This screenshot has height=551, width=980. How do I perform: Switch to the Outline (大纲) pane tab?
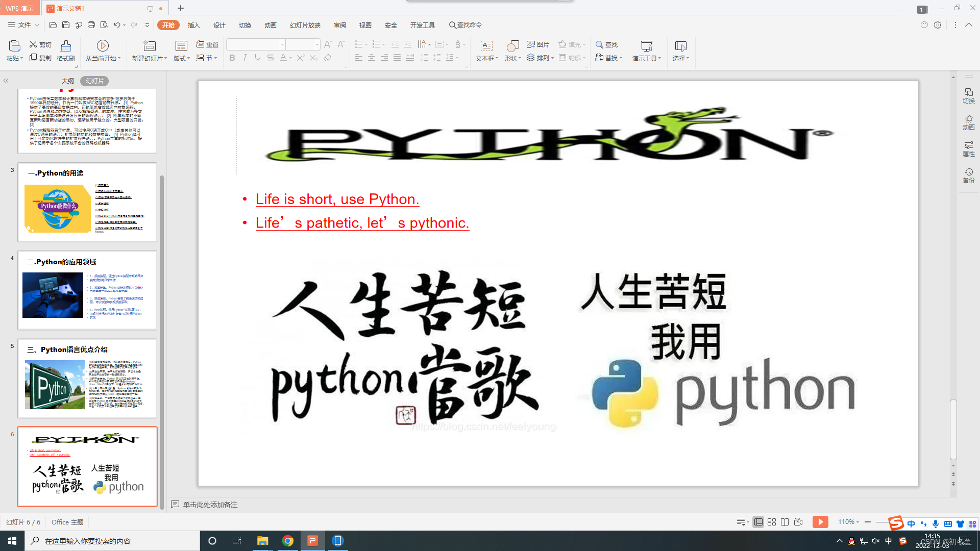pyautogui.click(x=67, y=81)
